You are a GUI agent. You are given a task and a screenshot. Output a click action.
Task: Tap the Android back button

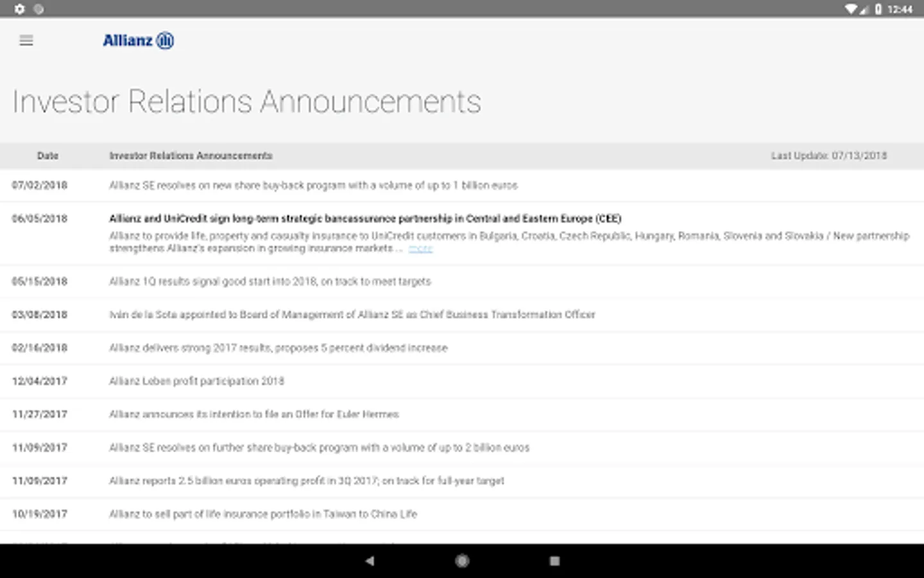point(370,561)
